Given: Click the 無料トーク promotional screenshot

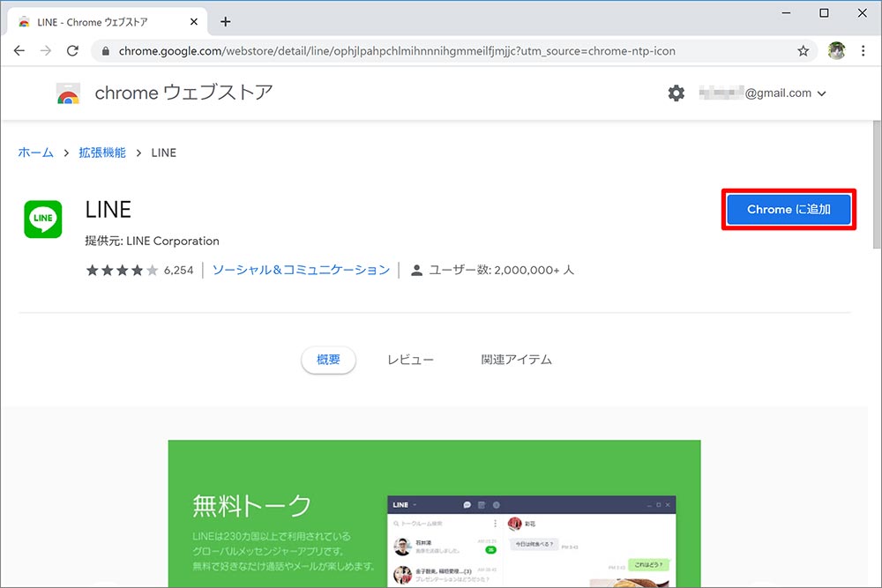Looking at the screenshot, I should tap(434, 514).
